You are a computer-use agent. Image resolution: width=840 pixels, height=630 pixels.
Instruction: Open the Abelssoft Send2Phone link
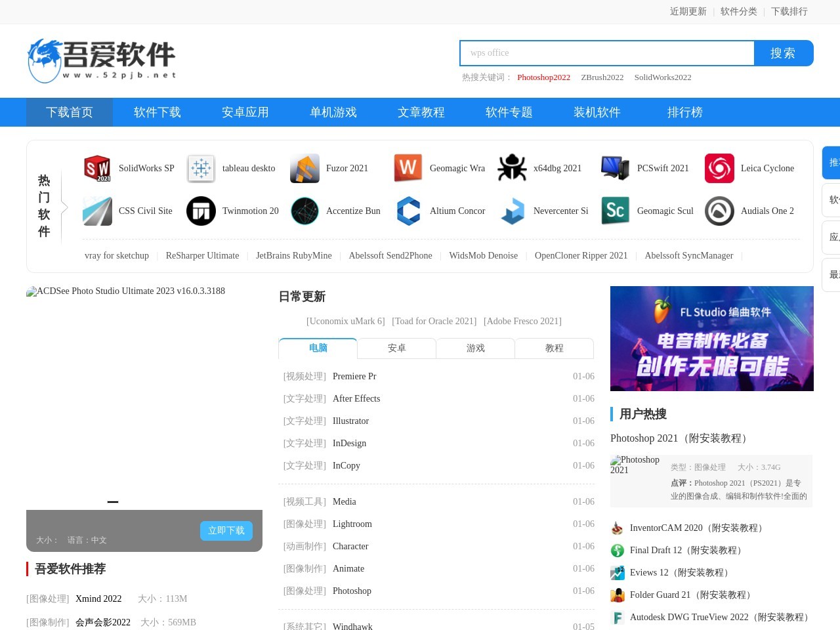tap(390, 256)
